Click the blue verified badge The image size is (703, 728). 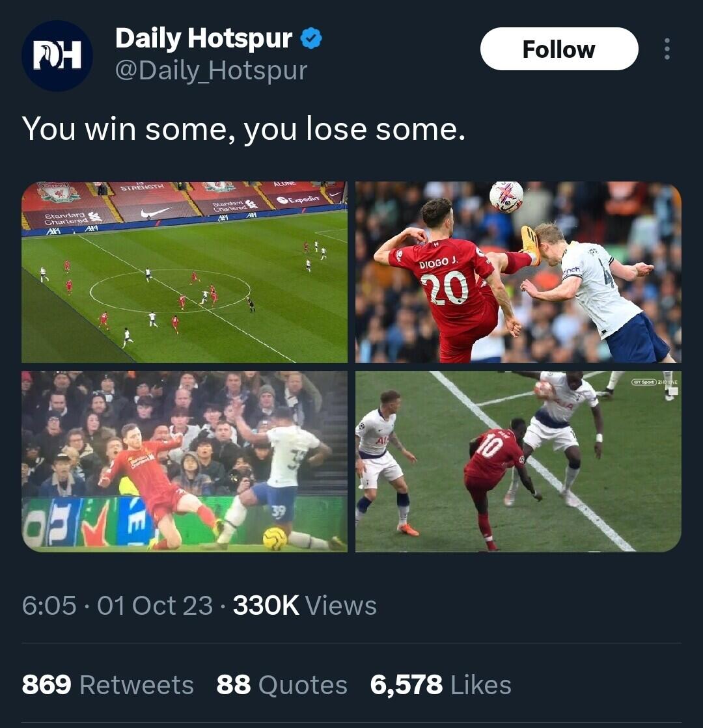[311, 38]
